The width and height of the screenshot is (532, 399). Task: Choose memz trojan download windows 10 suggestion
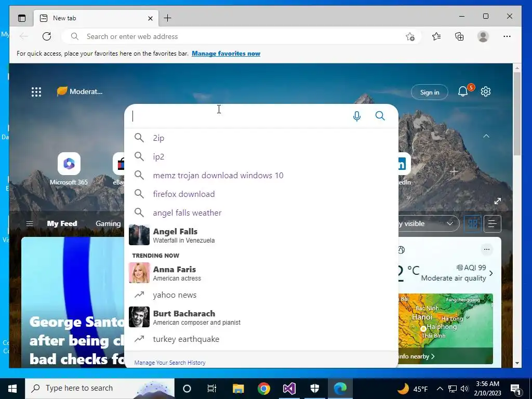point(261,175)
